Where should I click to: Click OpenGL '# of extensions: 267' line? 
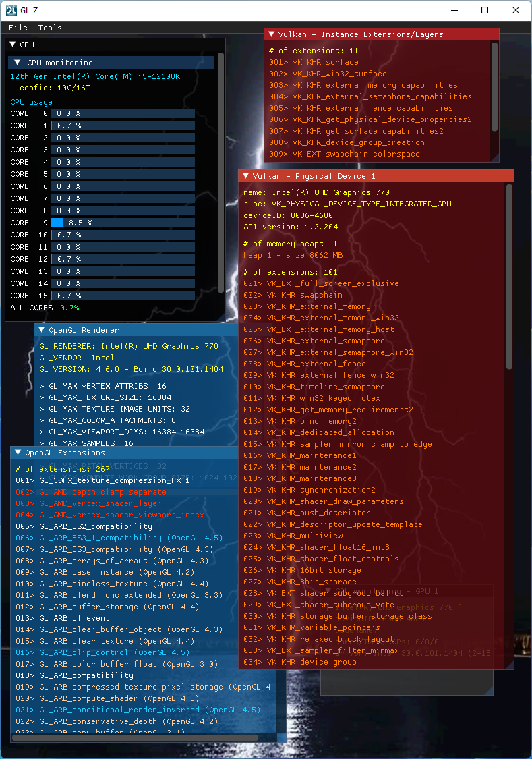(x=63, y=469)
